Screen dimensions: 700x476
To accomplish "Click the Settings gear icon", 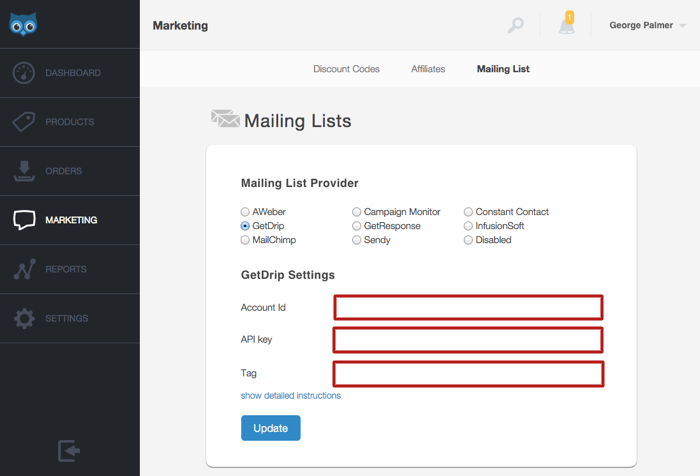I will 24,318.
